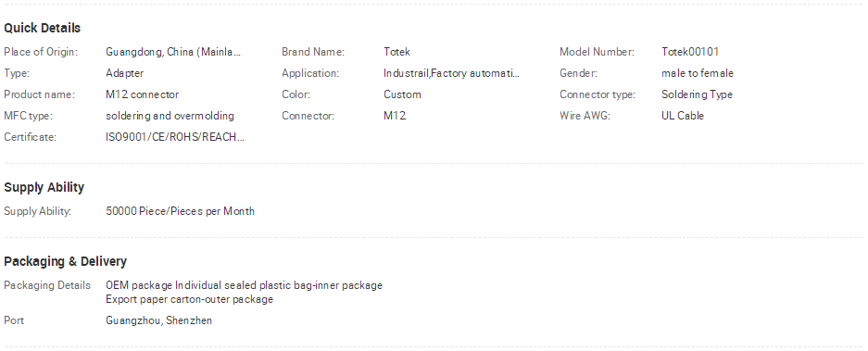Expand the truncated Industrail, Factory automation text
The width and height of the screenshot is (868, 351).
coord(452,73)
